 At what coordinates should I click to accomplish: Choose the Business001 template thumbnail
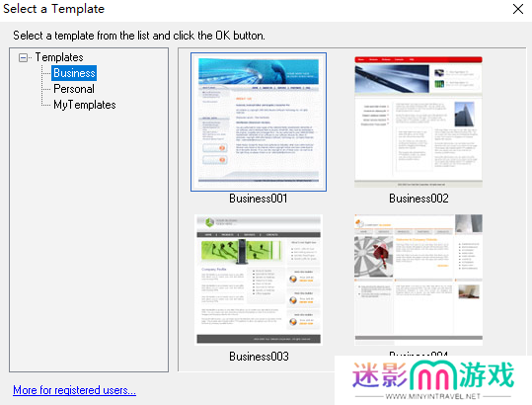pos(259,121)
